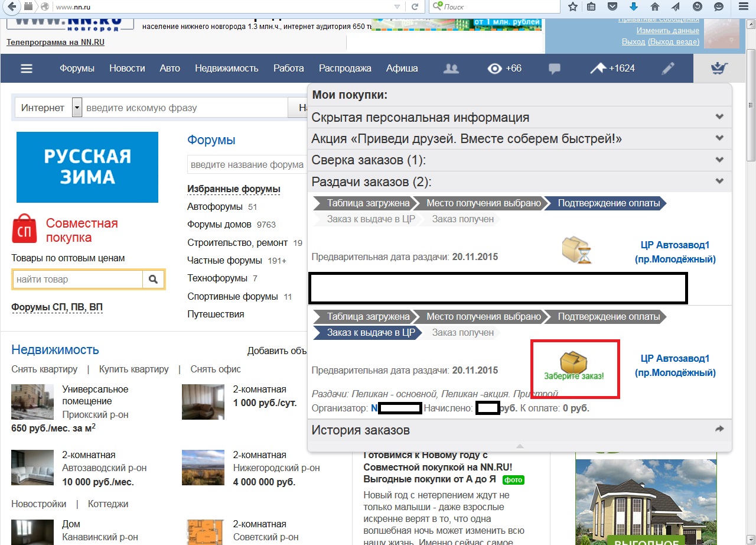The image size is (756, 545).
Task: Open the site hamburger menu
Action: (x=27, y=69)
